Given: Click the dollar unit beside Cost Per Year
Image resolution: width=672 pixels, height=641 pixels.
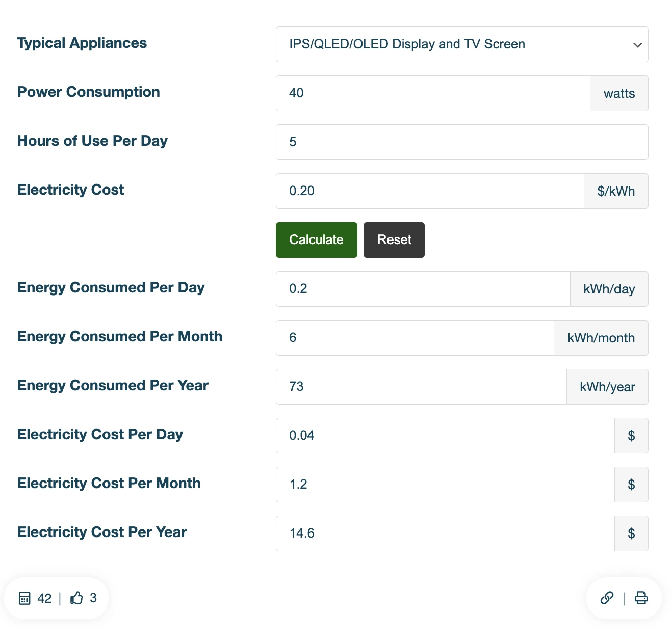Looking at the screenshot, I should [x=632, y=533].
